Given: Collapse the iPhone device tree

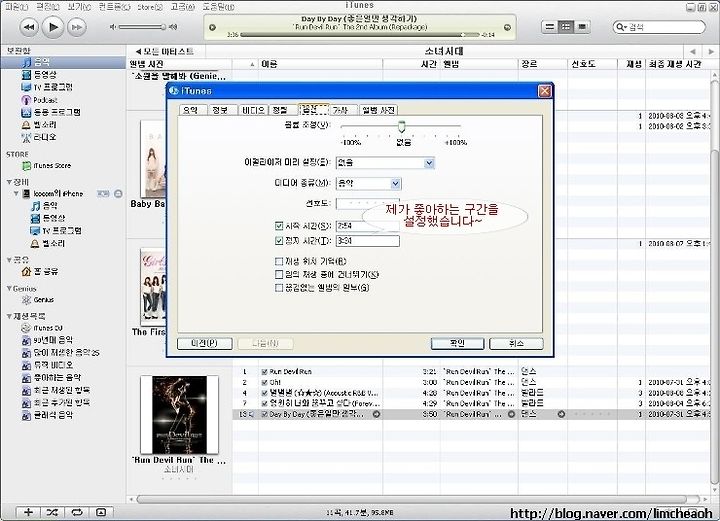Looking at the screenshot, I should (x=16, y=194).
